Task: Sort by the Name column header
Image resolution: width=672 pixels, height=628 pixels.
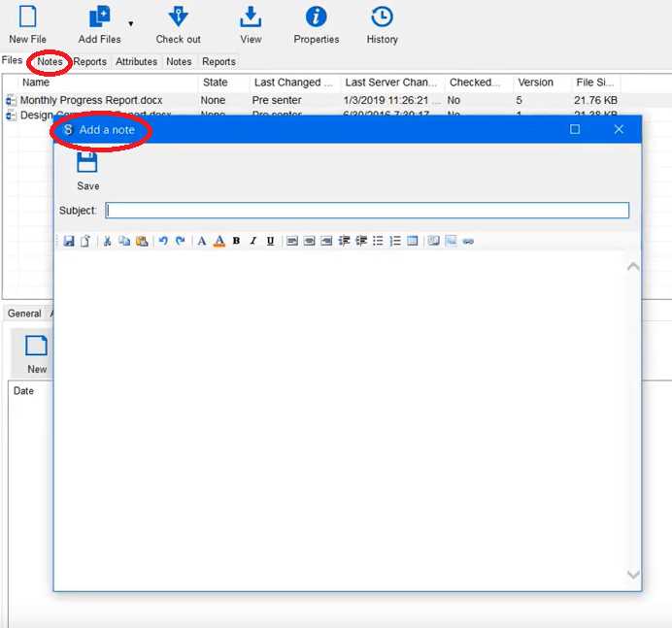Action: tap(36, 83)
